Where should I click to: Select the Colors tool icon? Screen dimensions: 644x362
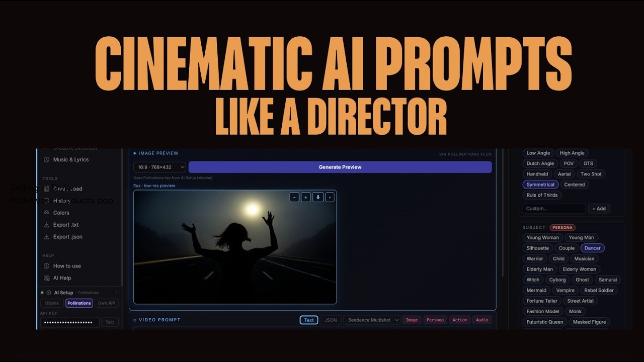tap(46, 213)
